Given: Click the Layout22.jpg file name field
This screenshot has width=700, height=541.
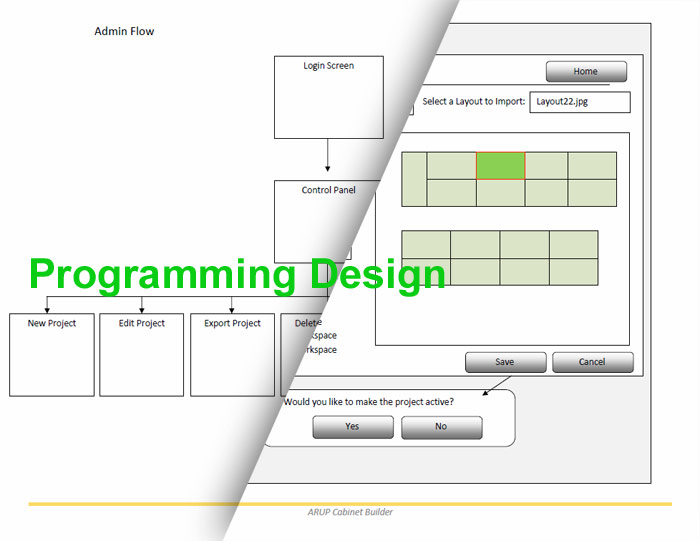Looking at the screenshot, I should pyautogui.click(x=580, y=102).
